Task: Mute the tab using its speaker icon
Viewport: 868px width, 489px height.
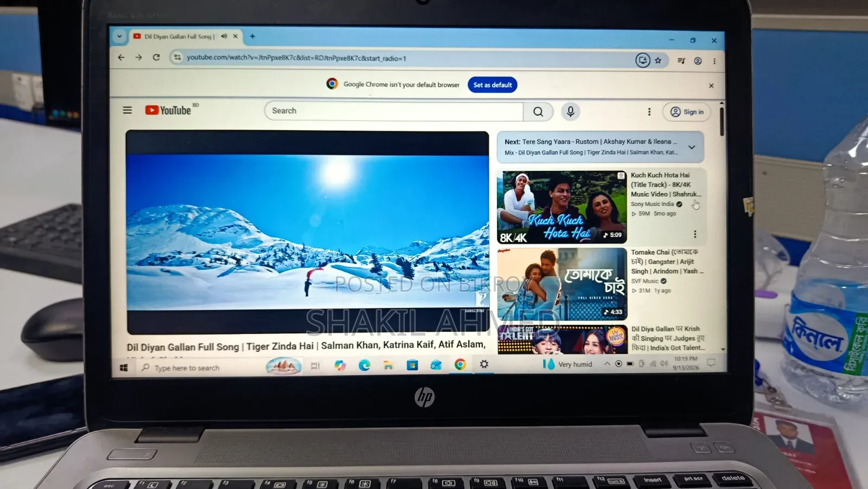Action: (224, 36)
